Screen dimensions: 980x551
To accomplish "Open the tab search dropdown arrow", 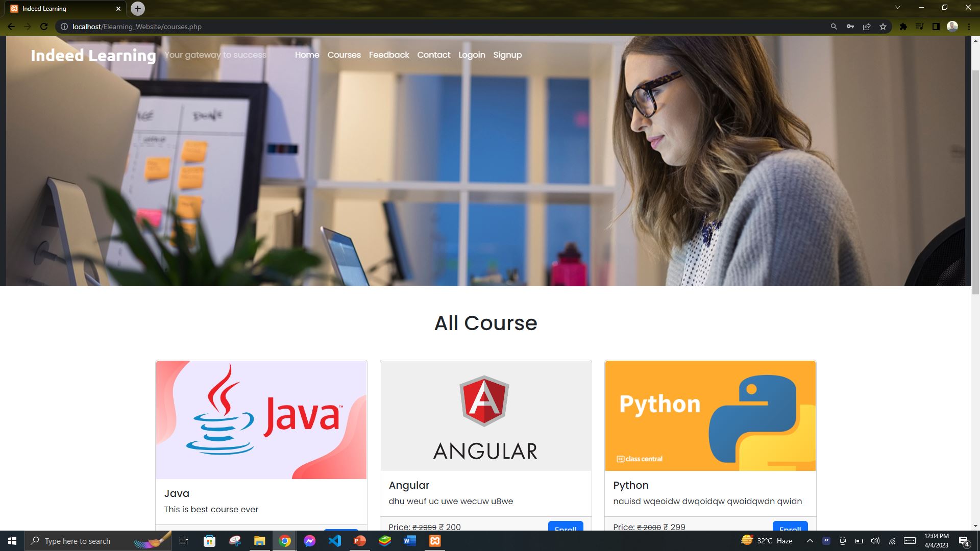I will [897, 8].
